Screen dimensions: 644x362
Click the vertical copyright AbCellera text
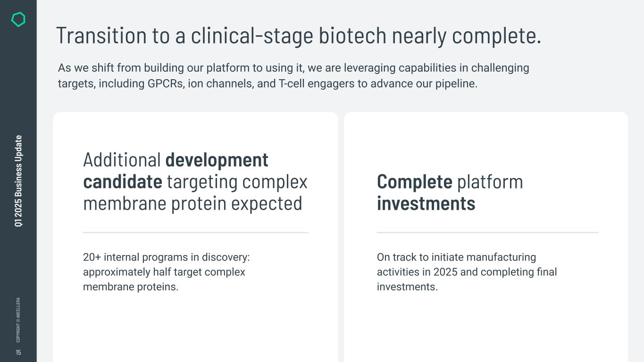point(18,320)
